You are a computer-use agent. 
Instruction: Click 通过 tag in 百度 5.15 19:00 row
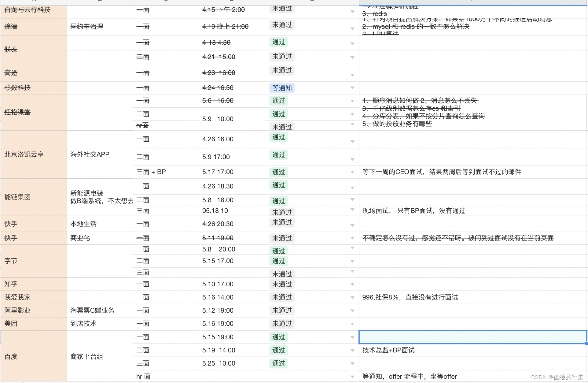coord(278,337)
